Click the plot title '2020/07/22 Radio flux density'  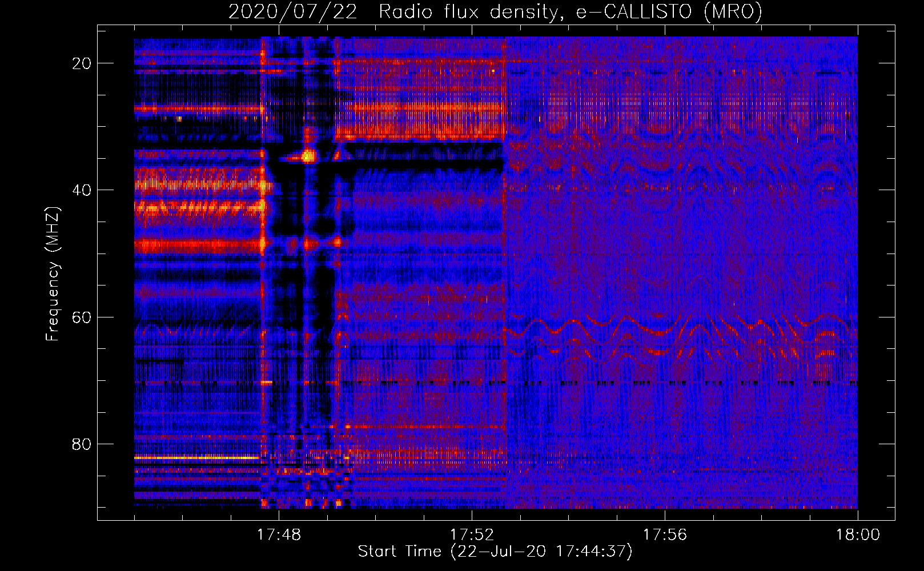pyautogui.click(x=495, y=11)
